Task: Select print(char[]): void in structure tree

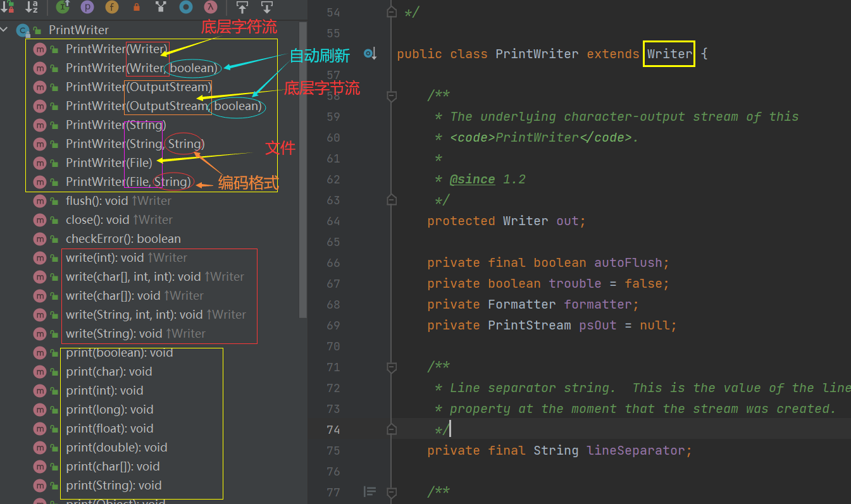Action: coord(113,466)
